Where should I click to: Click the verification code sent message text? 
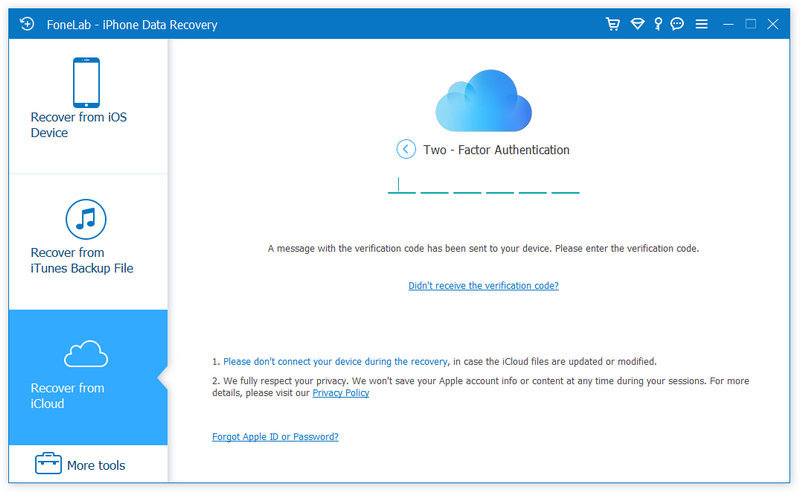[483, 249]
